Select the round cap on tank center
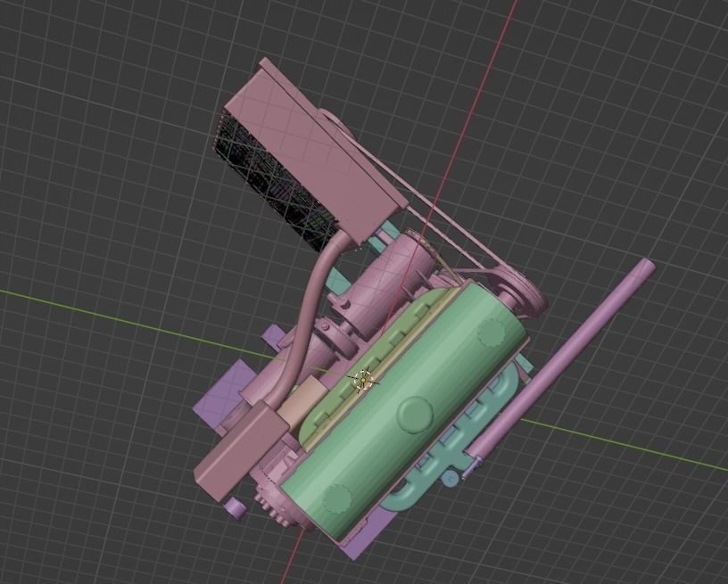The width and height of the screenshot is (728, 584). point(416,415)
